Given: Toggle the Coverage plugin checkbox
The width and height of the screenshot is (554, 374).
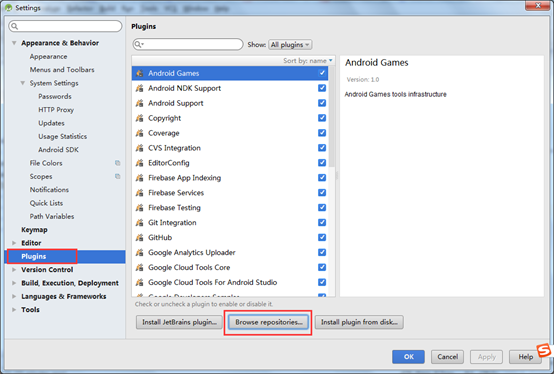Looking at the screenshot, I should tap(322, 133).
